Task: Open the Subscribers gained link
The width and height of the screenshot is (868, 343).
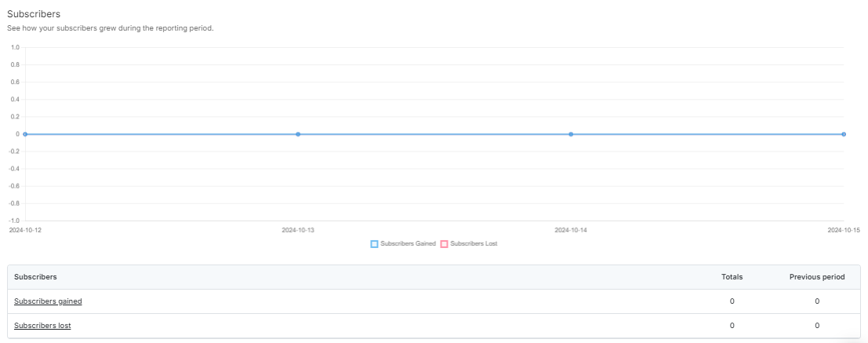Action: 48,301
